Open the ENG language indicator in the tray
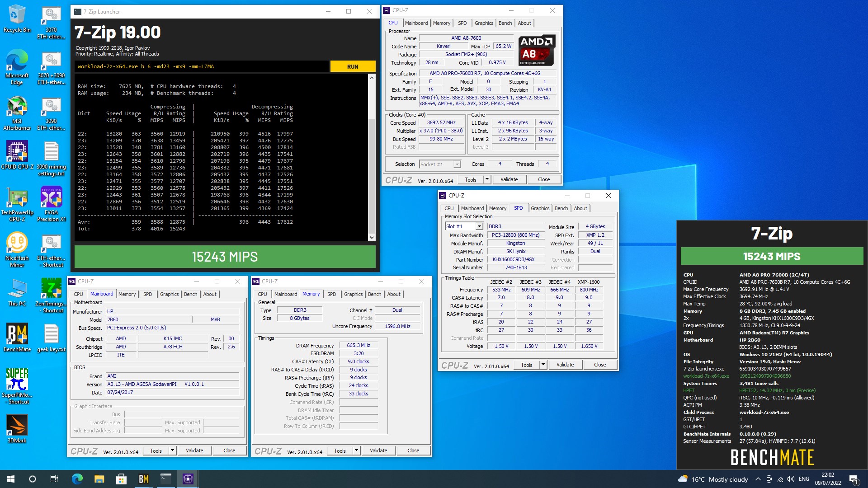 pos(804,479)
